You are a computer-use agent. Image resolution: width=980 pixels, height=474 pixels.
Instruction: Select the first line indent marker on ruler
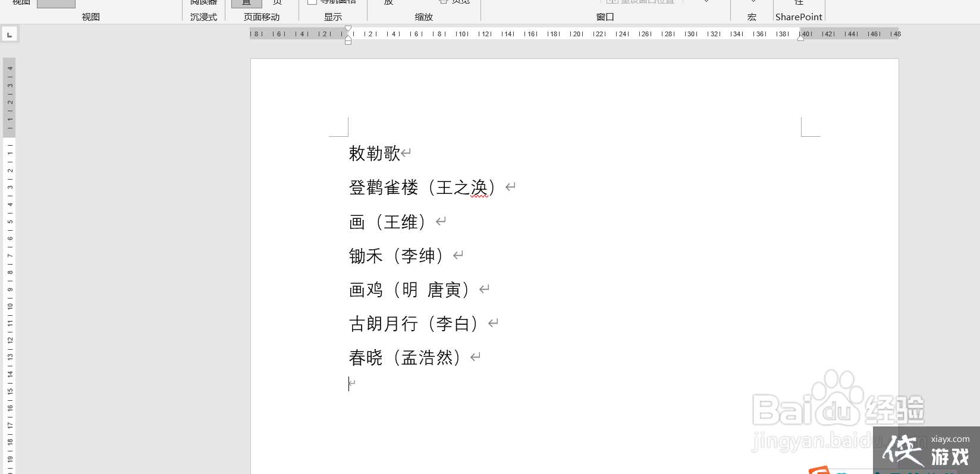pos(348,29)
